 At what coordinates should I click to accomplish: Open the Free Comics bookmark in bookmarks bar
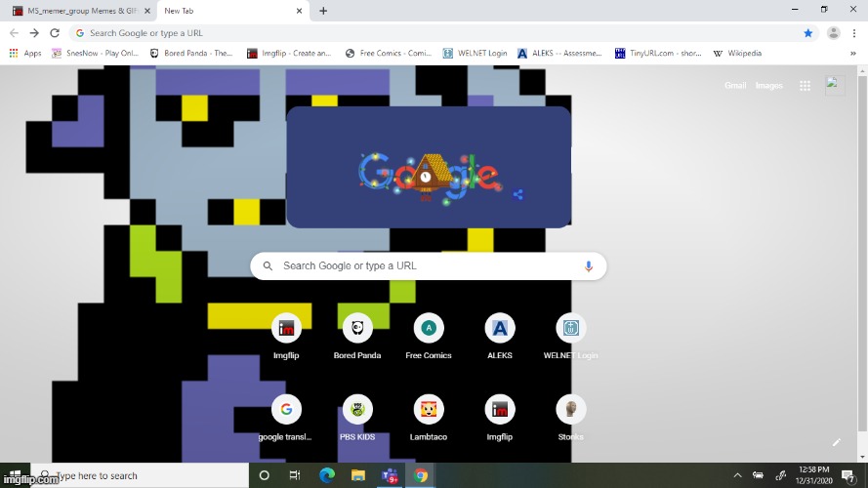pos(388,53)
